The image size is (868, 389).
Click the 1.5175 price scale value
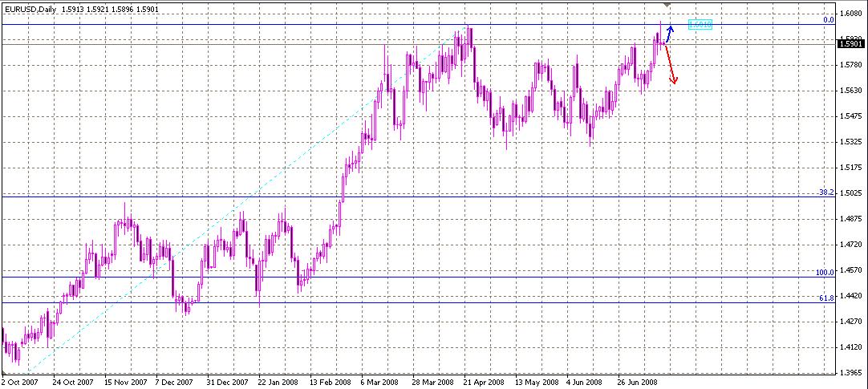[851, 168]
